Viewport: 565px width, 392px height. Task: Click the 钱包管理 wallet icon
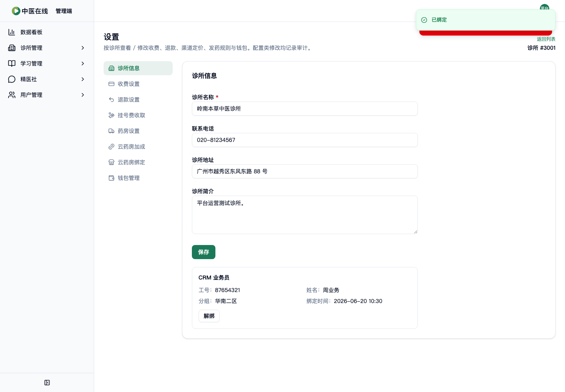(111, 178)
